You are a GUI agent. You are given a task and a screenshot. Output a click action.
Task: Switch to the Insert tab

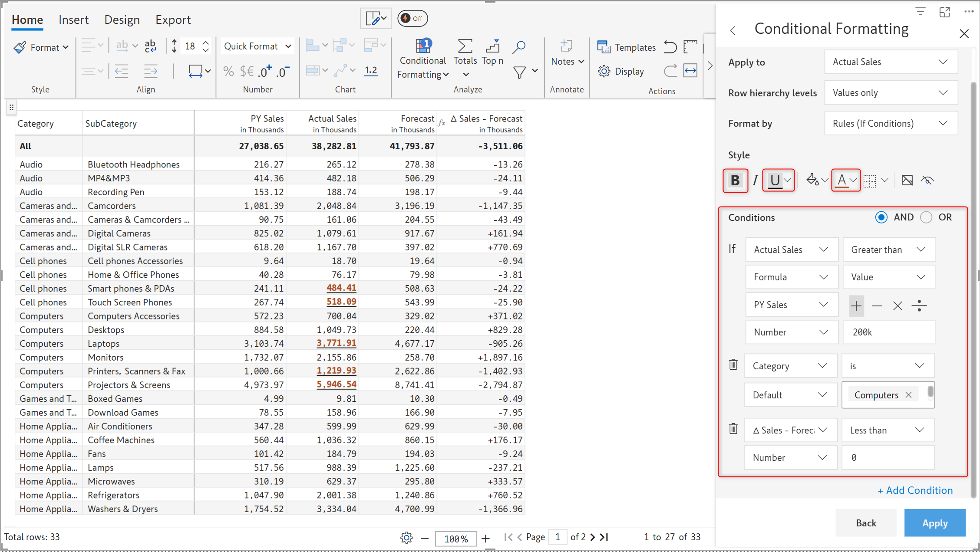(73, 20)
